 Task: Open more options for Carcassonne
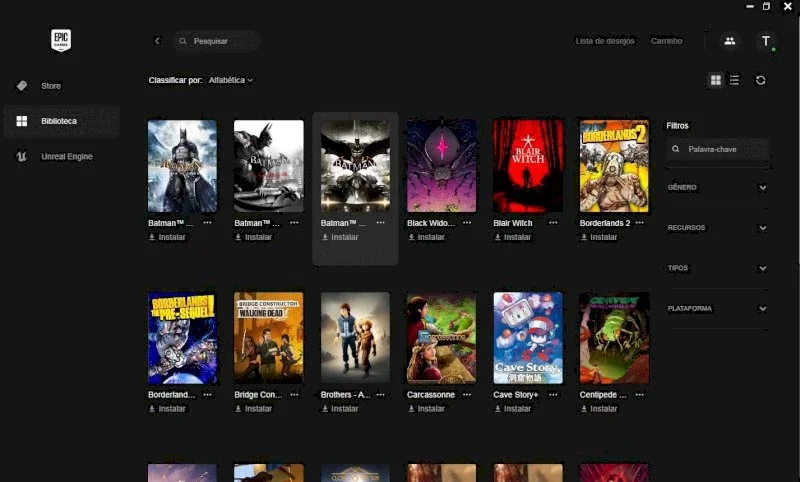pyautogui.click(x=467, y=394)
